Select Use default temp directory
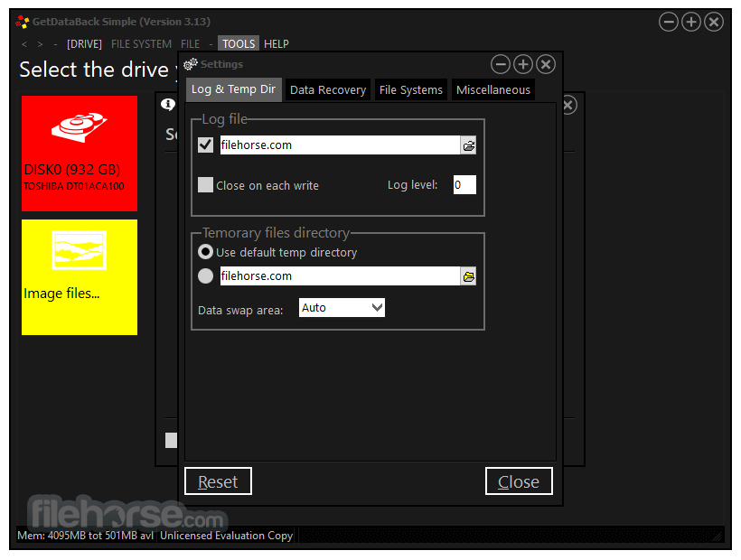 click(x=205, y=252)
